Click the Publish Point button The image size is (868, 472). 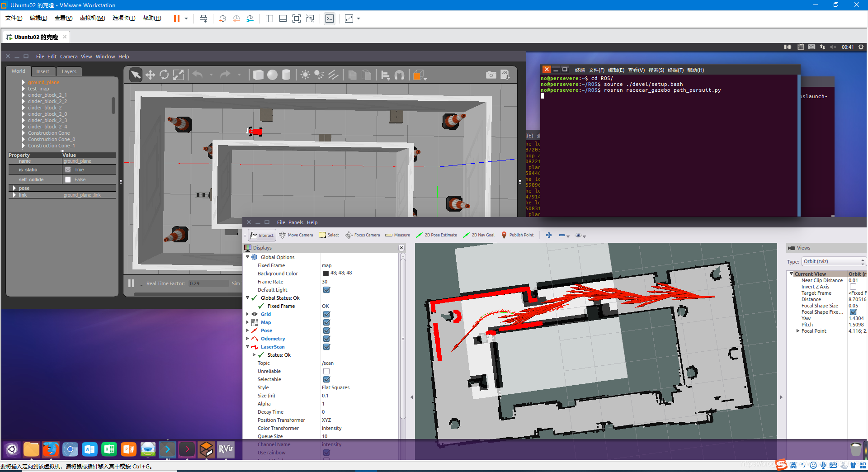(517, 235)
